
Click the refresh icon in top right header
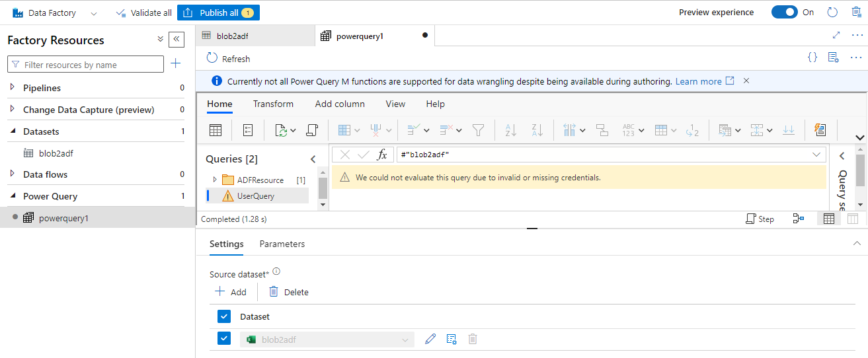point(833,13)
